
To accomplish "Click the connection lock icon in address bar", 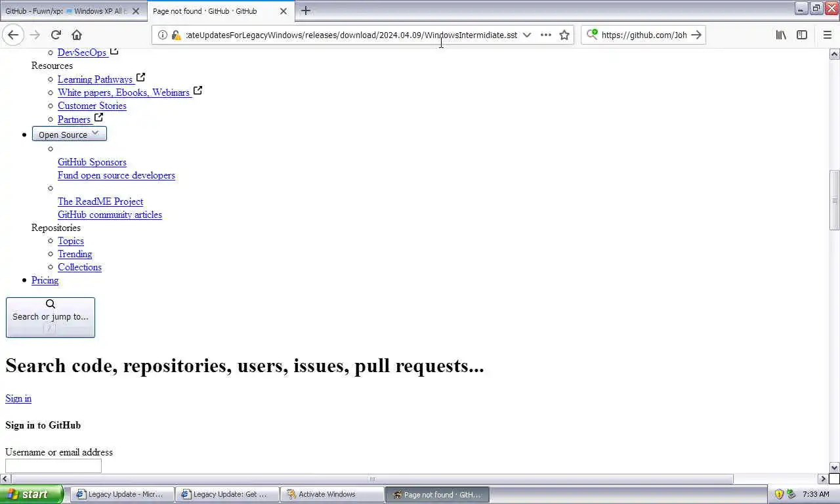I will (x=176, y=35).
